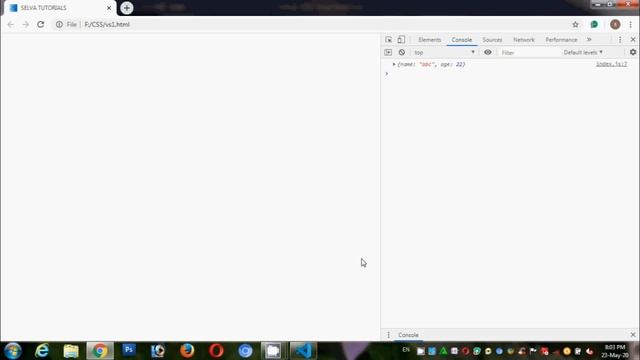Screen dimensions: 640x360
Task: Bookmark this page with the star icon
Action: pyautogui.click(x=575, y=24)
